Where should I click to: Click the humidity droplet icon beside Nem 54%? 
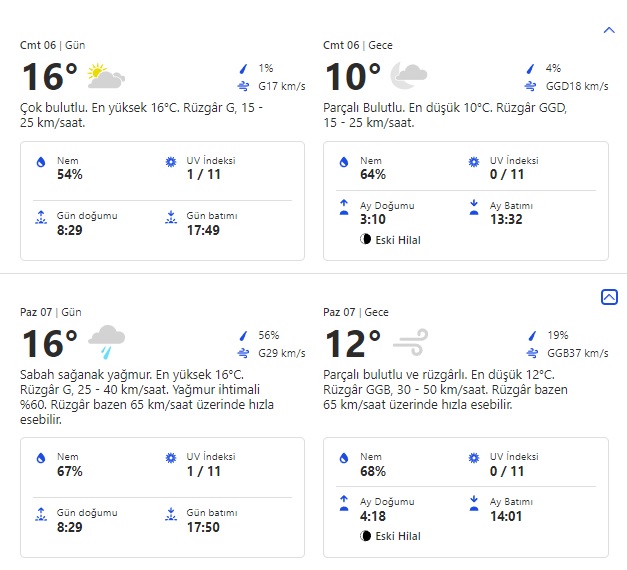point(41,162)
